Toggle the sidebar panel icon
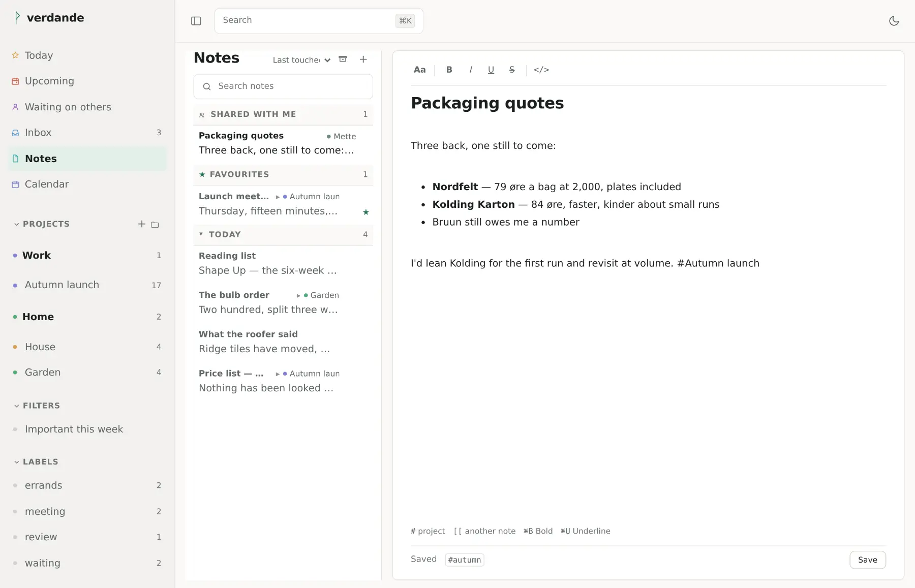 pos(196,21)
